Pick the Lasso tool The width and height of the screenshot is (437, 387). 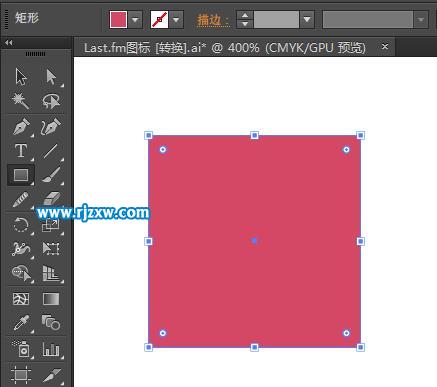click(51, 101)
